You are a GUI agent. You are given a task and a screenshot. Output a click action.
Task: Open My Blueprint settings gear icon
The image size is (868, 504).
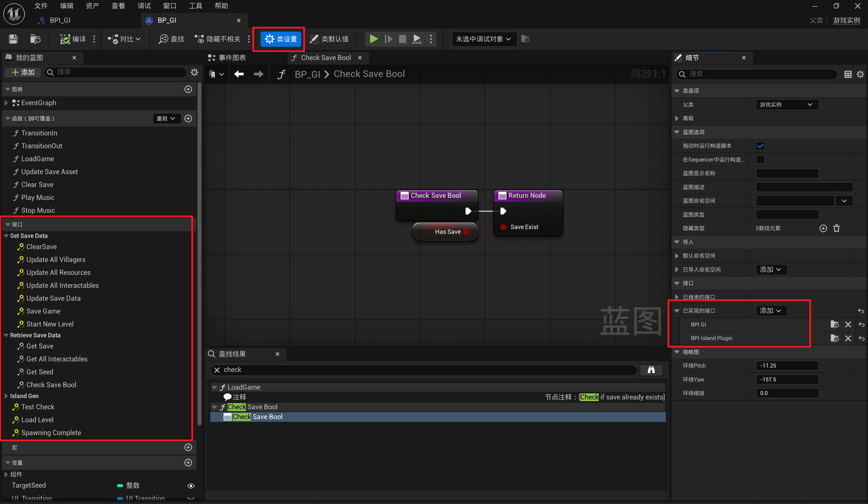click(194, 72)
